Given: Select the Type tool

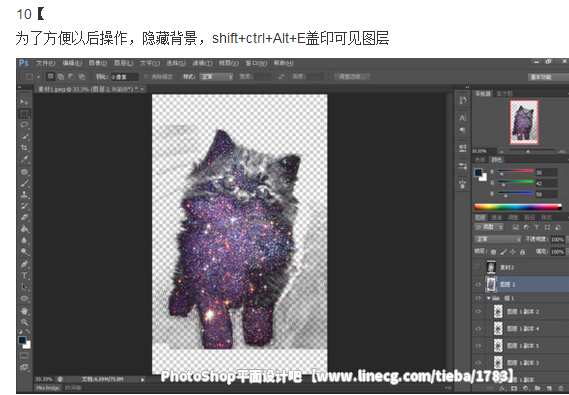Looking at the screenshot, I should coord(24,275).
